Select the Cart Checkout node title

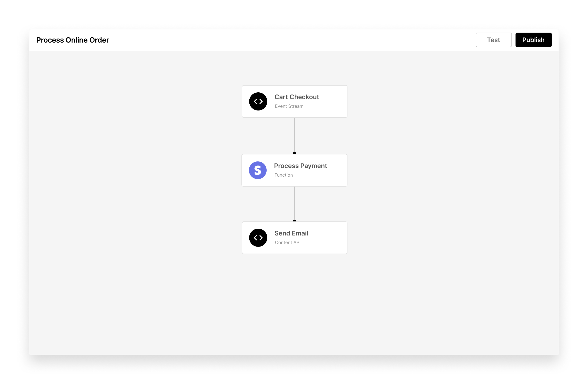click(296, 97)
